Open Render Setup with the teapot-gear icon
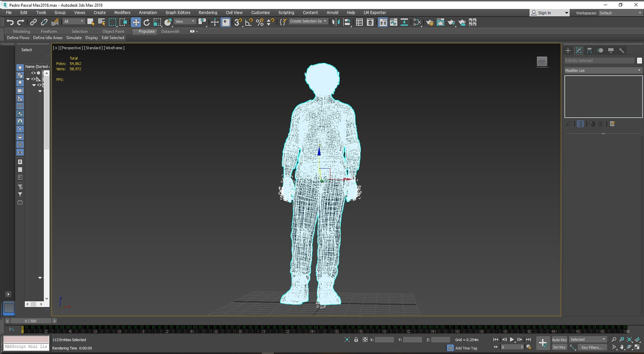The height and width of the screenshot is (354, 644). coord(430,22)
